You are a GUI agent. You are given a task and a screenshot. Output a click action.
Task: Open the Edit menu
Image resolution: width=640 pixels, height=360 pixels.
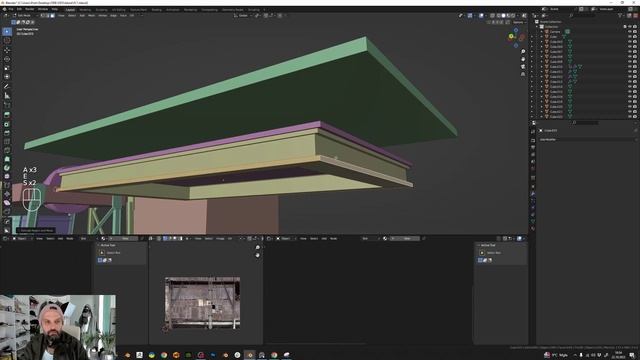click(x=19, y=9)
